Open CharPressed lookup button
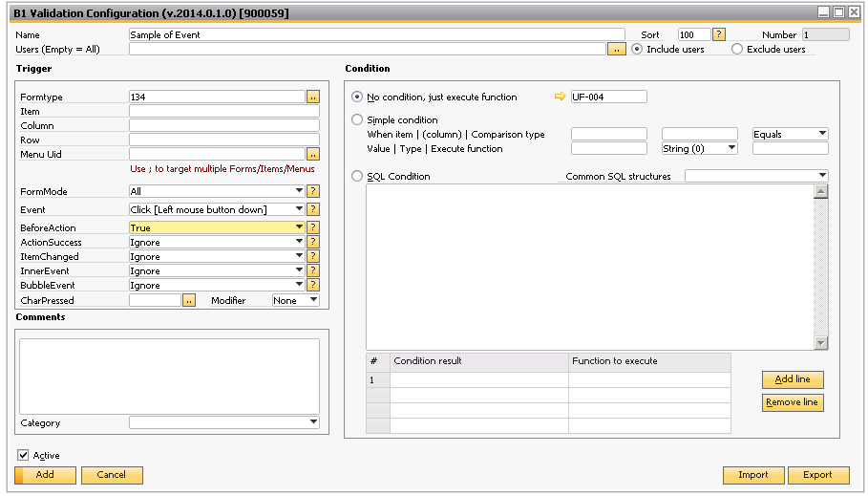Screen dimensions: 868x496 point(189,300)
